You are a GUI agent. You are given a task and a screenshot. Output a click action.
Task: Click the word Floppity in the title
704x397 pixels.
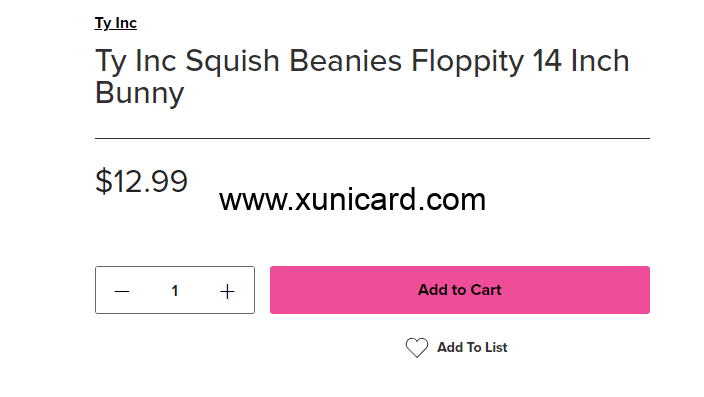(467, 62)
